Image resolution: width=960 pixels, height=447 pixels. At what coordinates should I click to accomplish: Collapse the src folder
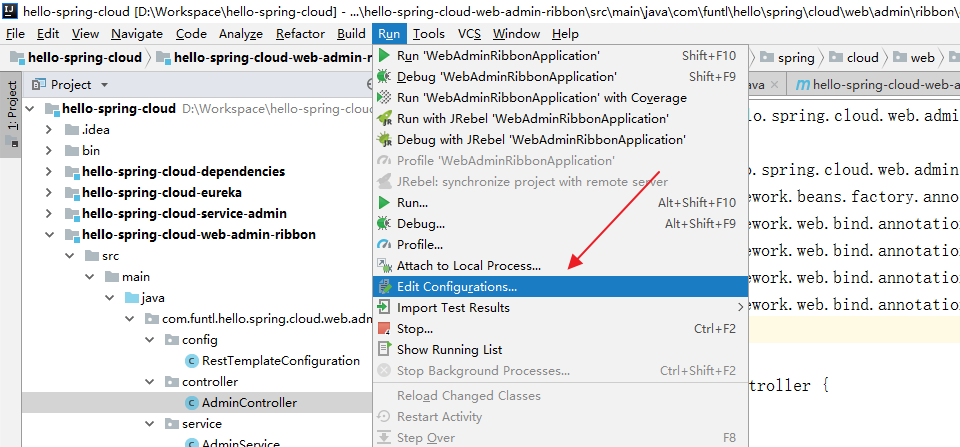coord(69,256)
